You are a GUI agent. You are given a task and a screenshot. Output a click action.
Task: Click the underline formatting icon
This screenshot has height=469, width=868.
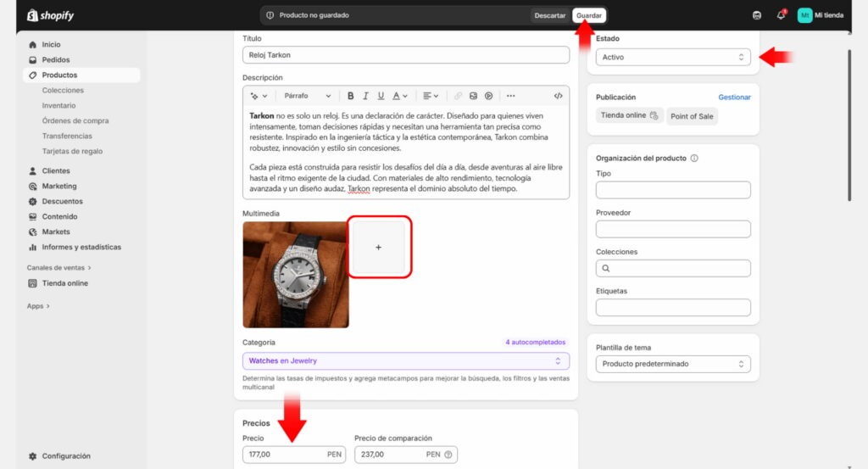coord(381,96)
